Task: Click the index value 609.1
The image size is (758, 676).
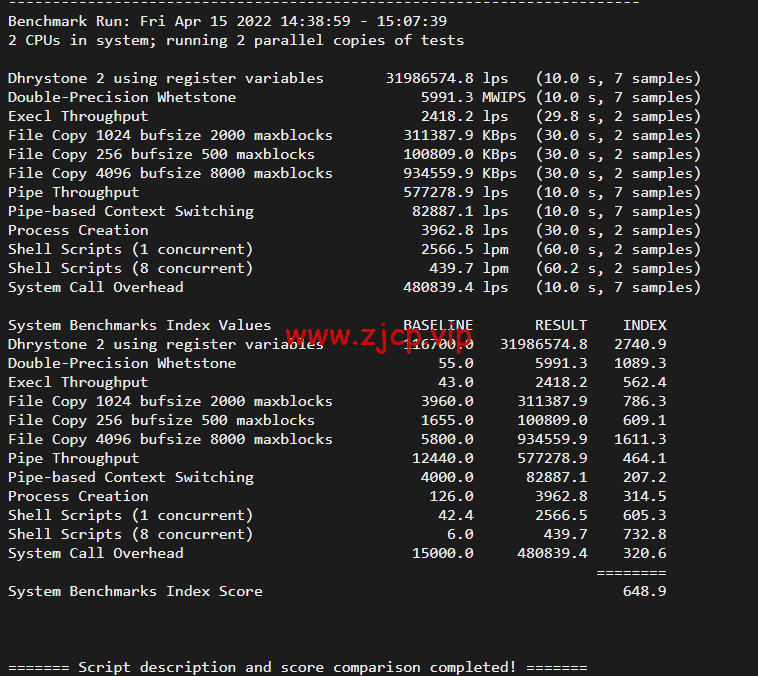Action: click(x=644, y=420)
